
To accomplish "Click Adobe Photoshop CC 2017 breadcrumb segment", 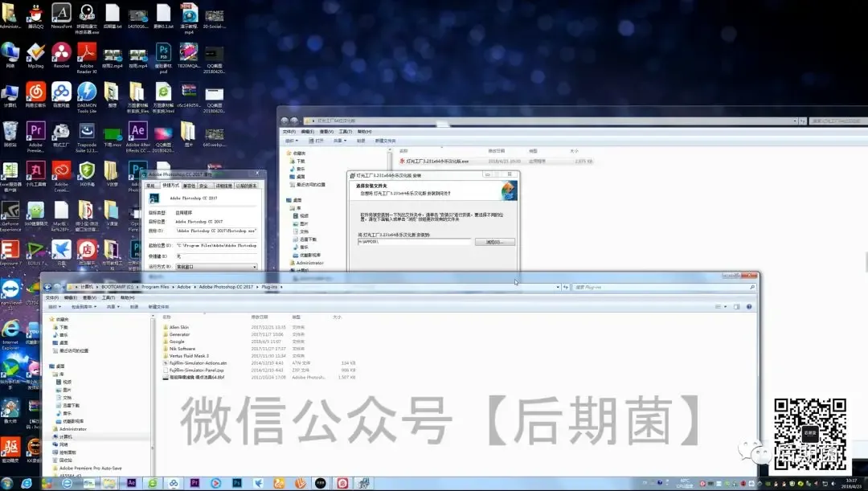I will (x=226, y=287).
